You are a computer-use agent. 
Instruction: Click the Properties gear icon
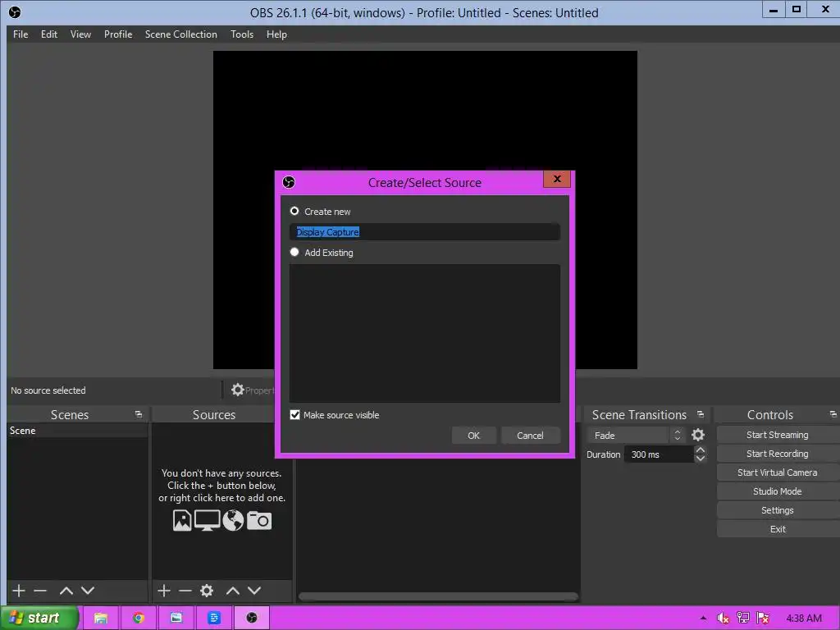coord(237,390)
